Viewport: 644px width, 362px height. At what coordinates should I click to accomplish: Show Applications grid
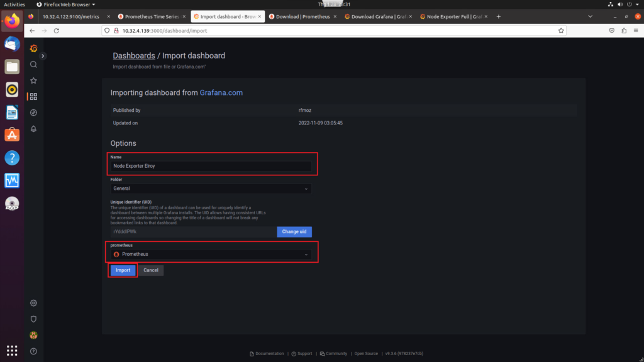tap(12, 351)
